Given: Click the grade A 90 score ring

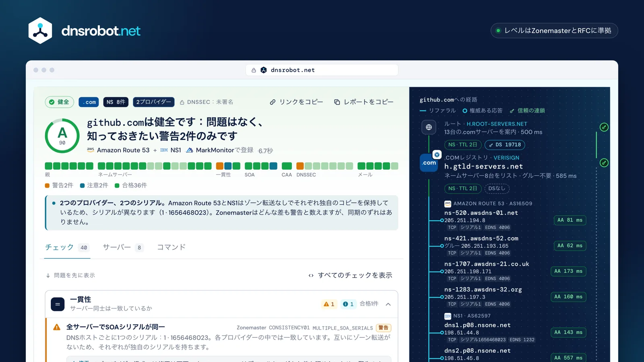Looking at the screenshot, I should coord(62,136).
